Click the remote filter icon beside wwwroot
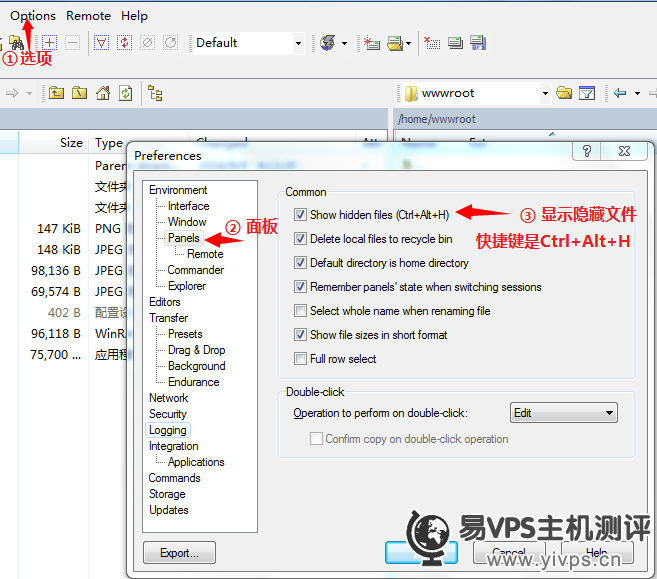This screenshot has height=579, width=657. (x=587, y=93)
